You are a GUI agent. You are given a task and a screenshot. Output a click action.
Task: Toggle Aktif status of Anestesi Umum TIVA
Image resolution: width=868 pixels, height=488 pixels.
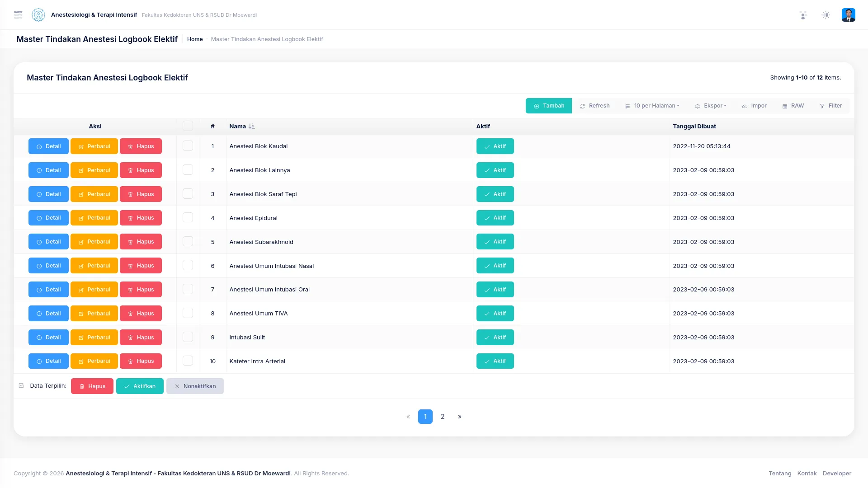[495, 314]
